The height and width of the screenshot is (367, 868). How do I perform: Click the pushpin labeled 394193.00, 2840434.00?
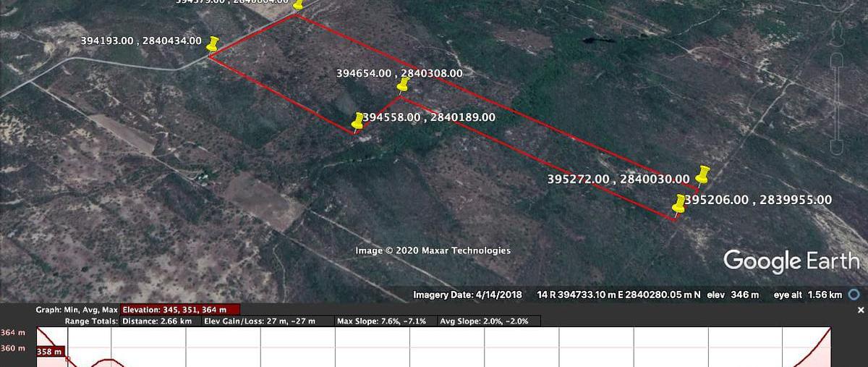pos(213,44)
